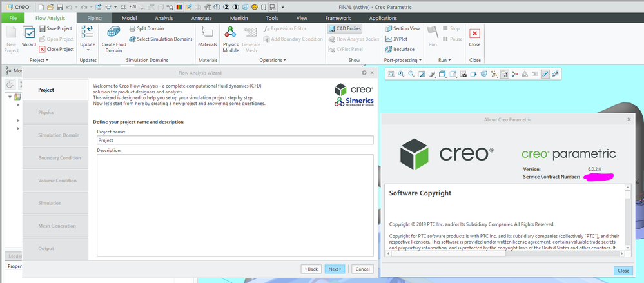
Task: Click Close in About Creo Parametric dialog
Action: click(x=623, y=271)
